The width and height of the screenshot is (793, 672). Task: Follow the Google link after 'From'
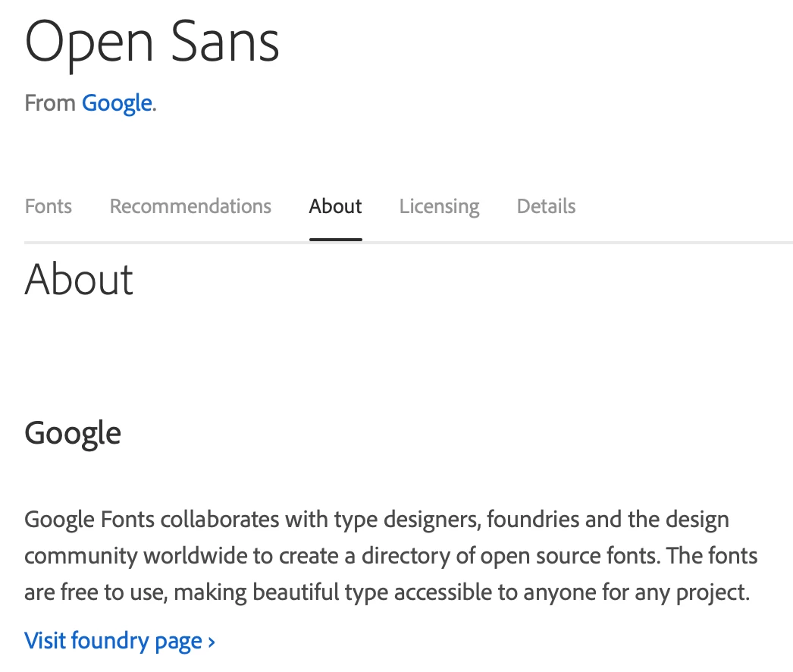tap(117, 103)
